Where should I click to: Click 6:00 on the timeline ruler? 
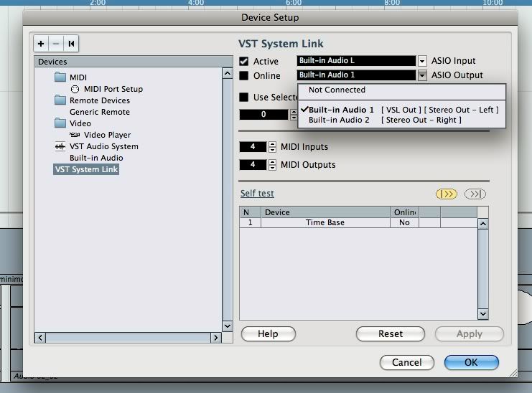click(294, 3)
